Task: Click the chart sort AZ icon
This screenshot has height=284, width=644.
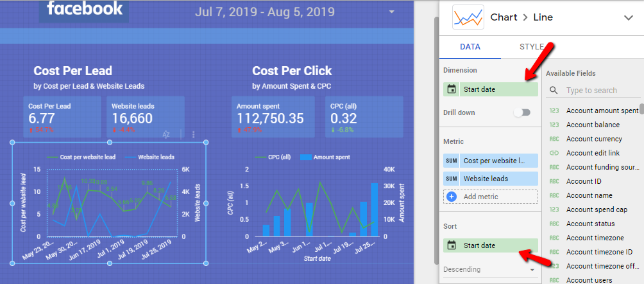Action: click(x=165, y=134)
